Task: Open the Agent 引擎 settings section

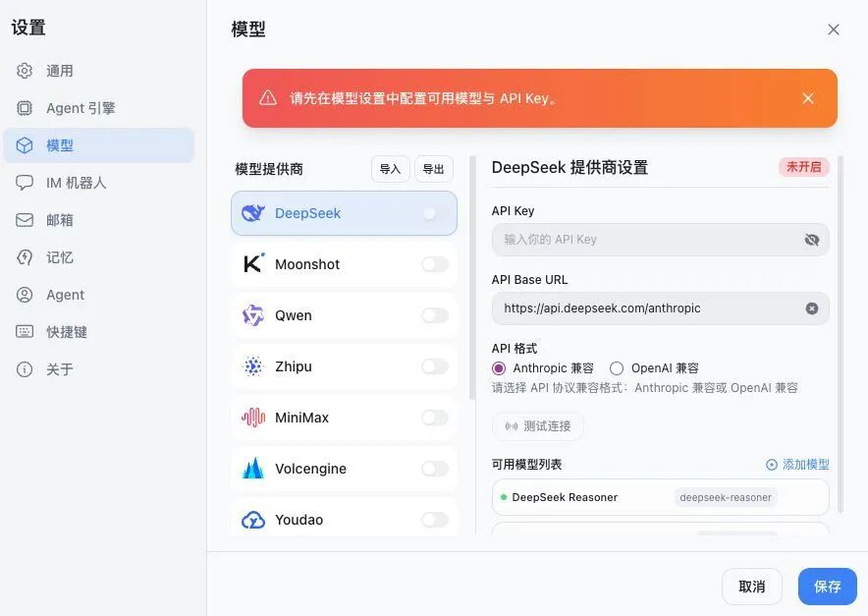Action: coord(81,108)
